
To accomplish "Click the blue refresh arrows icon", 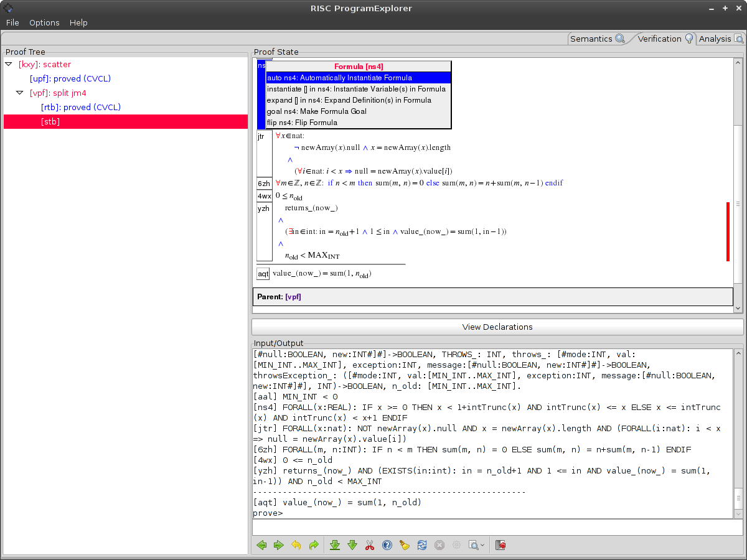I will pyautogui.click(x=422, y=545).
